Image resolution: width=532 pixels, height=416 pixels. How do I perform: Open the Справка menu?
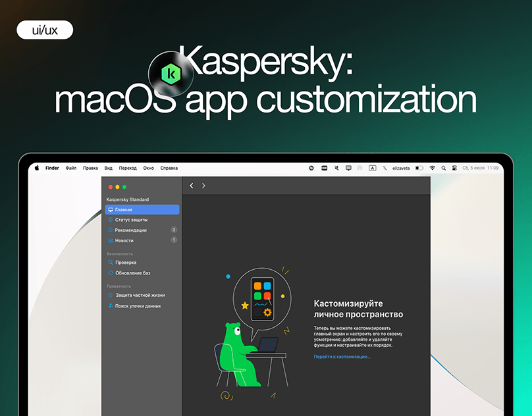169,168
